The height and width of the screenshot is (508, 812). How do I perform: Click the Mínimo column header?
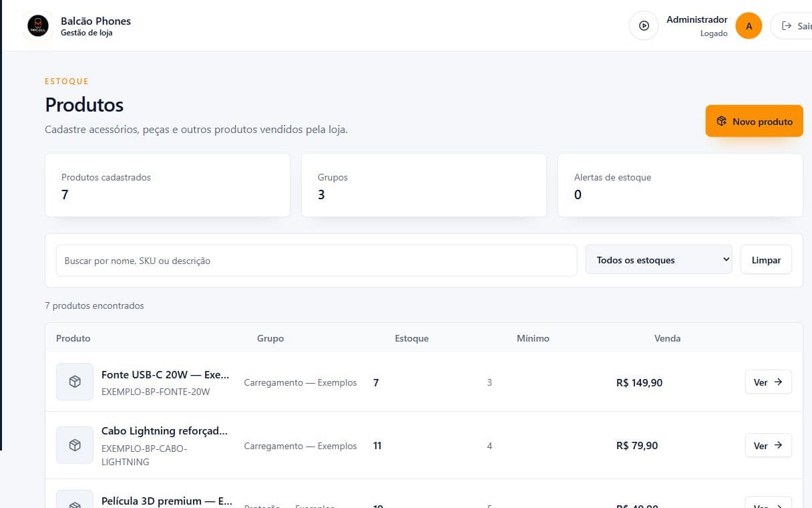533,338
